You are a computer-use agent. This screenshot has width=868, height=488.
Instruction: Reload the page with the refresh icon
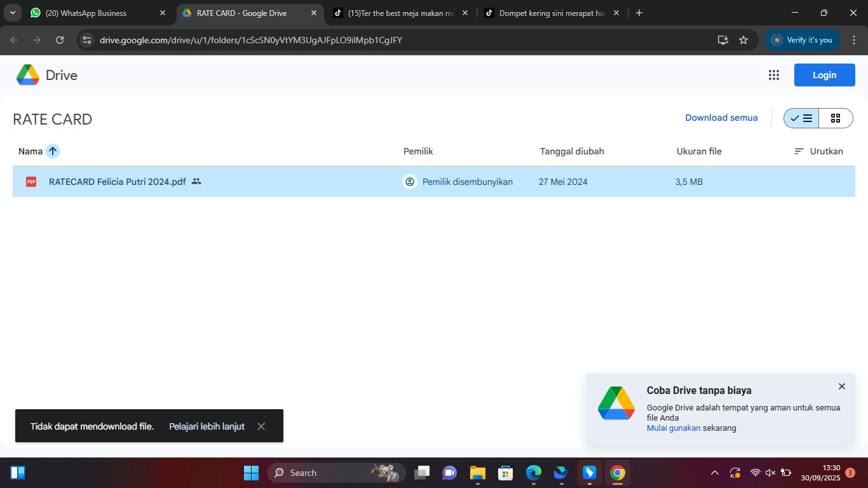(x=60, y=40)
